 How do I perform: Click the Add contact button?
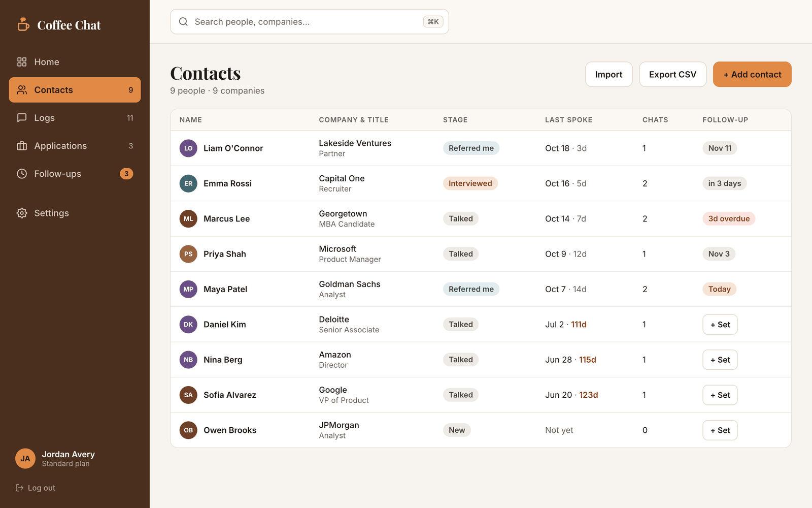click(752, 74)
